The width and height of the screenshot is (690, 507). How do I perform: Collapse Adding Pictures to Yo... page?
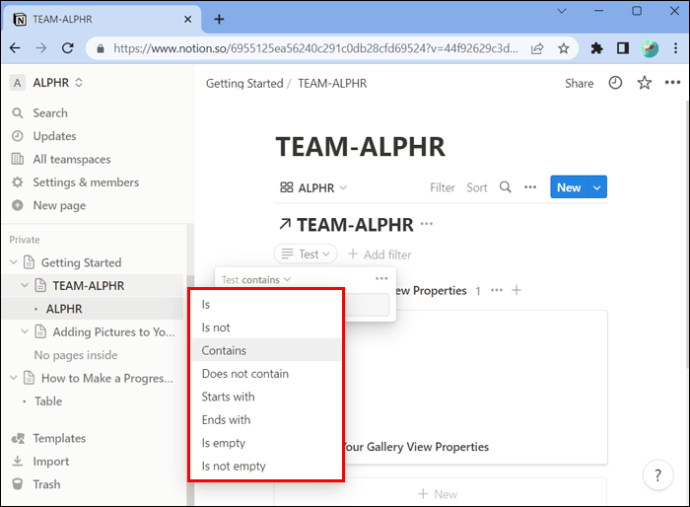coord(25,331)
